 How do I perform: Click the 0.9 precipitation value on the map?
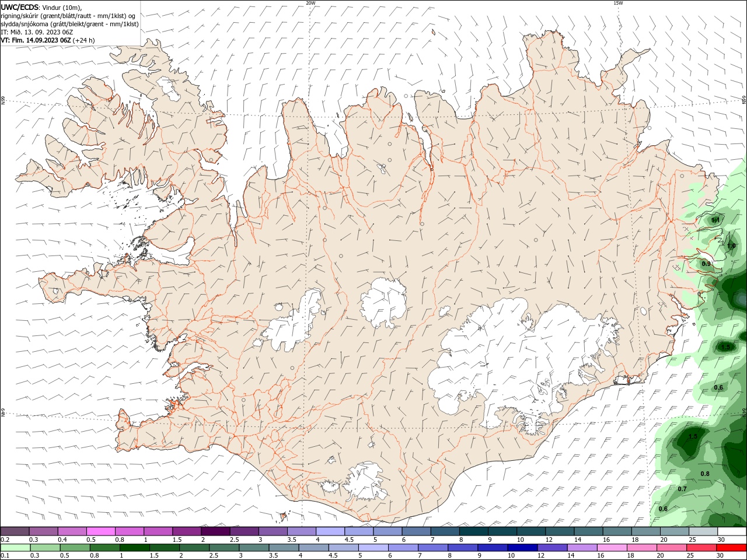point(706,264)
